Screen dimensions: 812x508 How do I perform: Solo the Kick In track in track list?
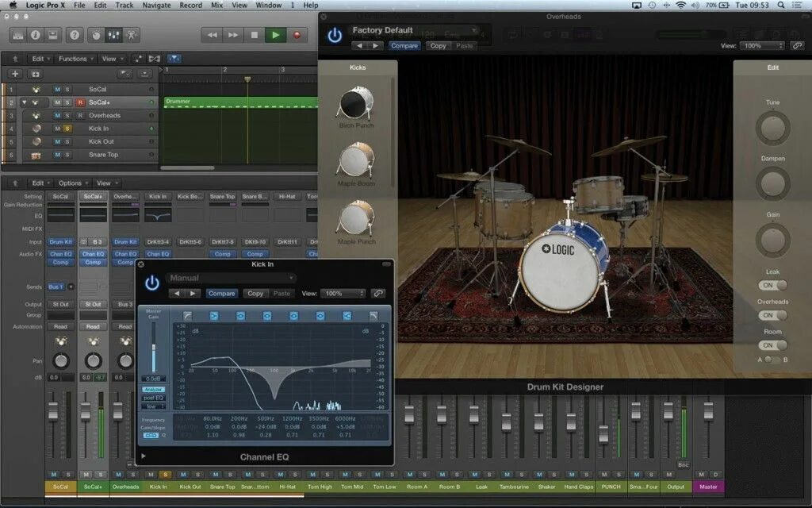pos(67,129)
